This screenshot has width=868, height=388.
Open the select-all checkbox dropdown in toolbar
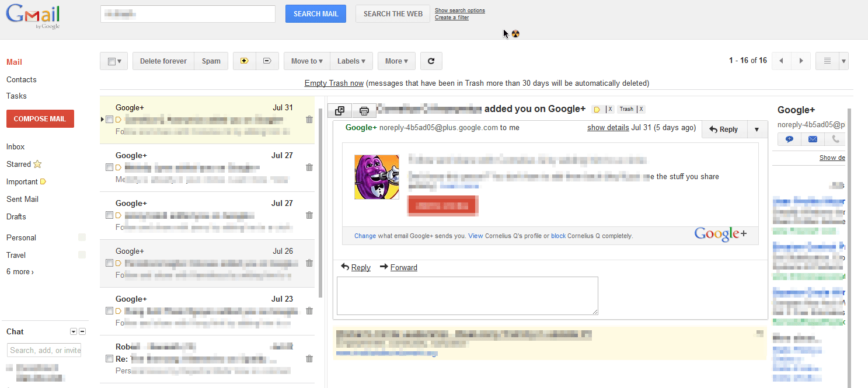pyautogui.click(x=114, y=61)
